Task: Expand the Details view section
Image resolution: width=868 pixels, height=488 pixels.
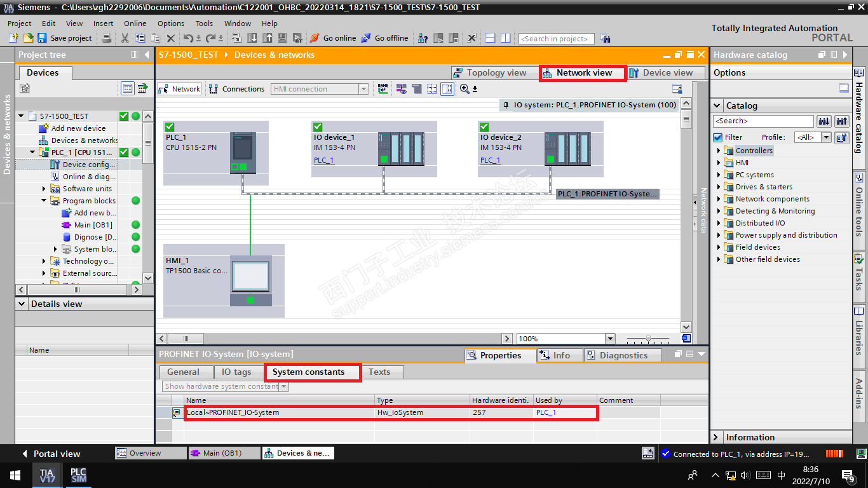Action: point(22,304)
